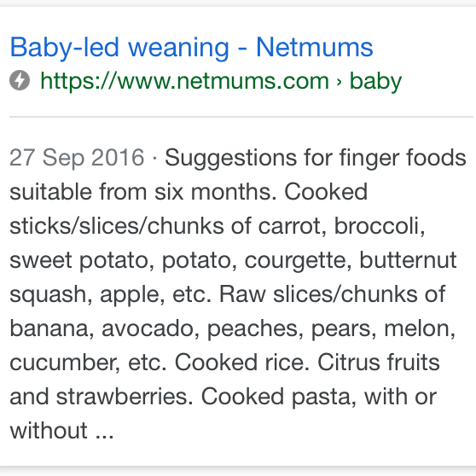Click the word 'broccoli' in the snippet
Viewport: 476px width, 476px height.
coord(377,226)
